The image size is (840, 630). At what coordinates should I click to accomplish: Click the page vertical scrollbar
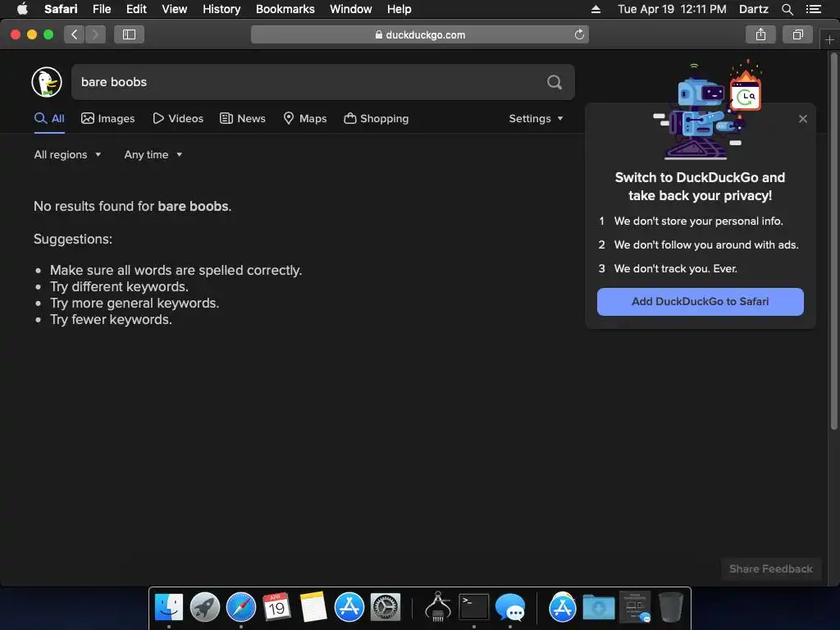tap(834, 241)
